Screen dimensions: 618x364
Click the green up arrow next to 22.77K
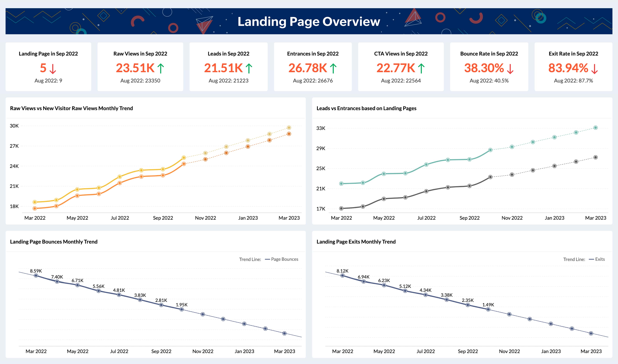(421, 68)
